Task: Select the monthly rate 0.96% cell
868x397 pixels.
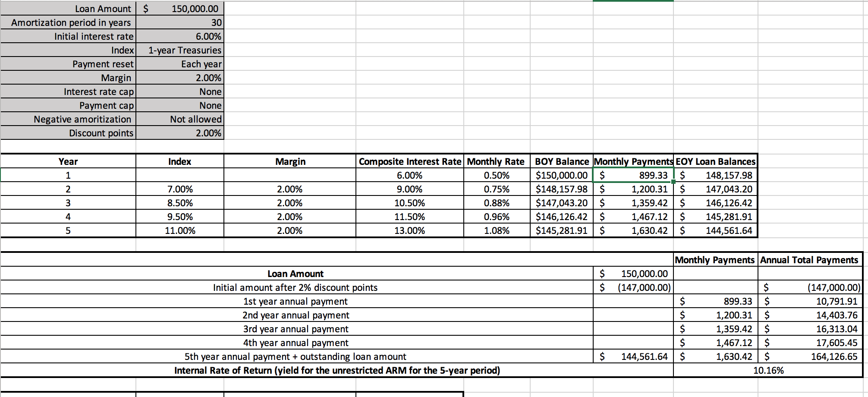Action: click(497, 217)
